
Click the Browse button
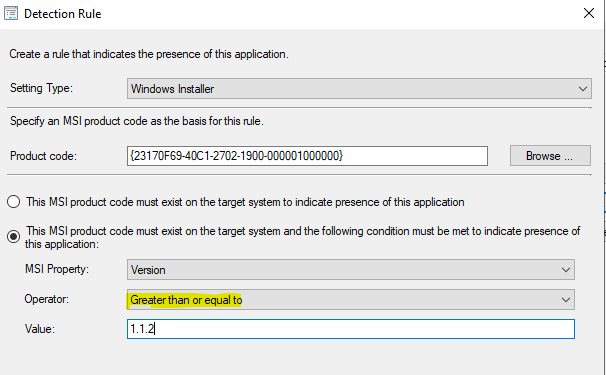[550, 156]
